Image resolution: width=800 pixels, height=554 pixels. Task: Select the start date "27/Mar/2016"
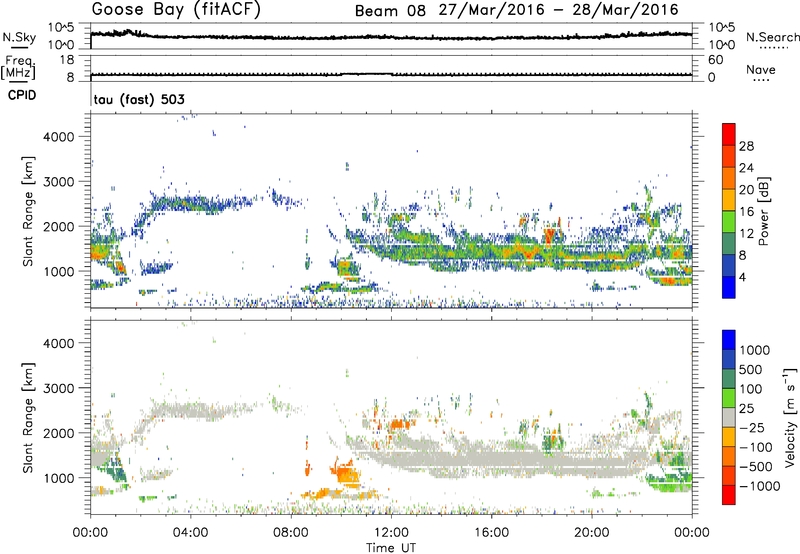(491, 10)
